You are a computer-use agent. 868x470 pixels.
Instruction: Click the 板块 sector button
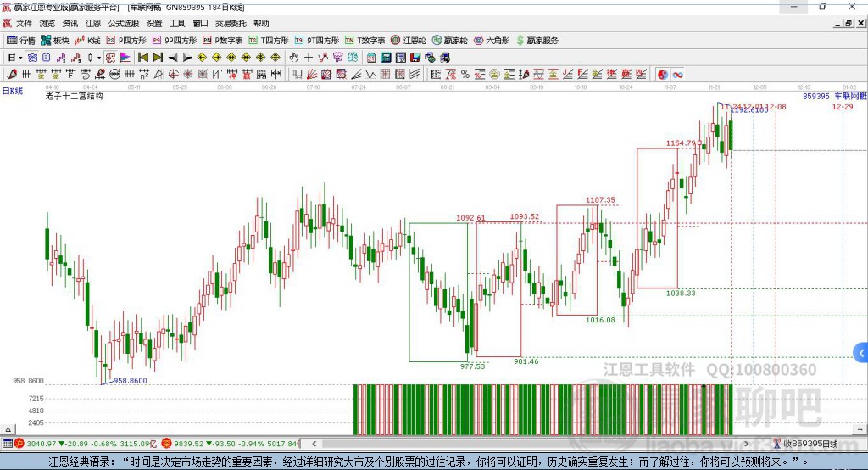click(x=55, y=41)
